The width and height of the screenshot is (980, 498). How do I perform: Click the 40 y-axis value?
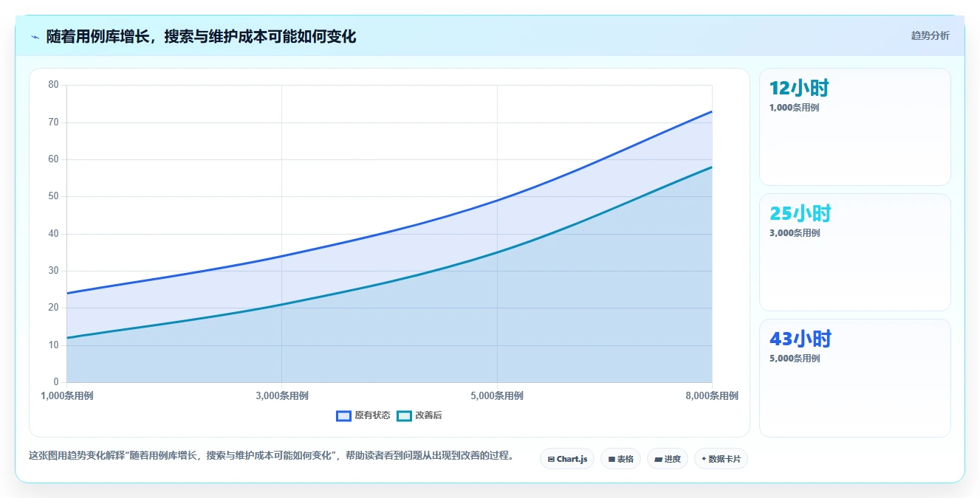point(53,234)
